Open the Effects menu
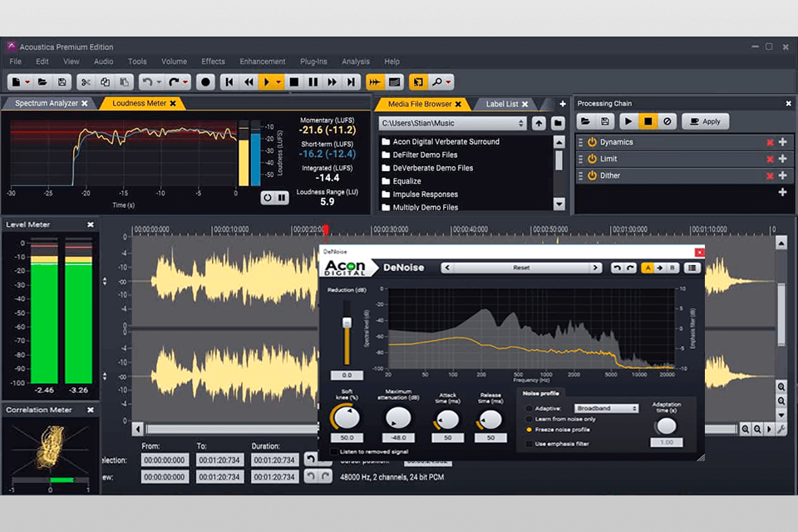Screen dimensions: 798x532 (x=213, y=61)
